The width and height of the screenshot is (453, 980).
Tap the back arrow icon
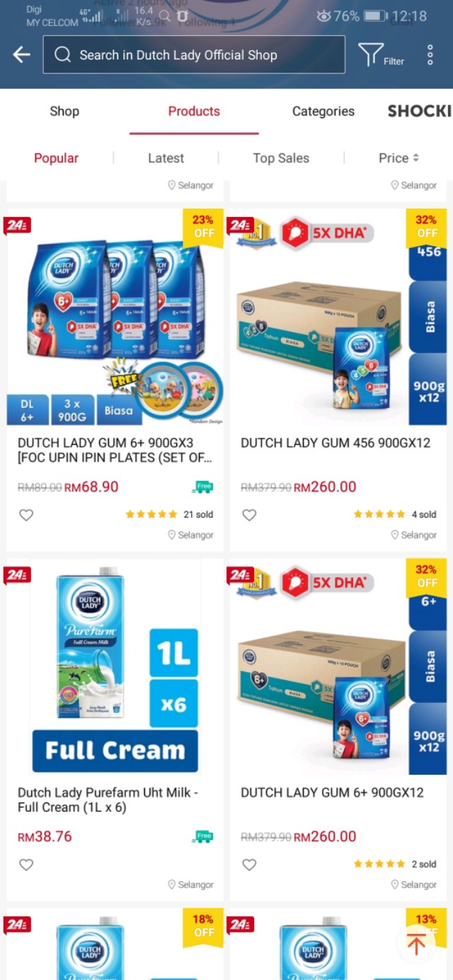(x=21, y=54)
